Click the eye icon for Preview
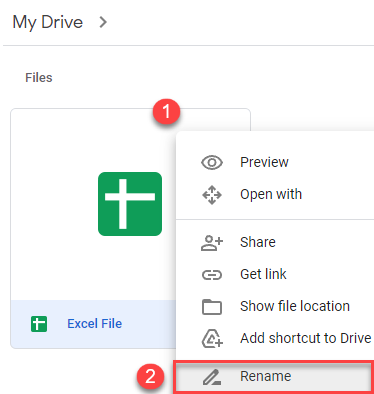This screenshot has width=374, height=394. coord(212,163)
